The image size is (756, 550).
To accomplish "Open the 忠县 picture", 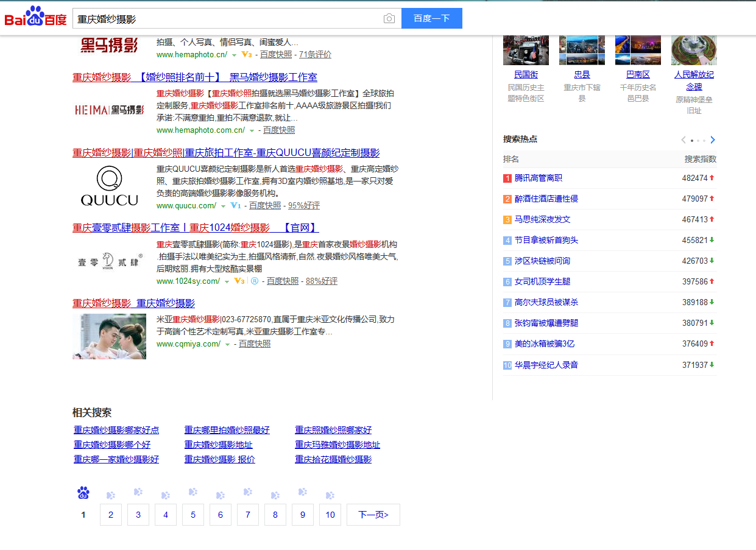I will tap(582, 50).
